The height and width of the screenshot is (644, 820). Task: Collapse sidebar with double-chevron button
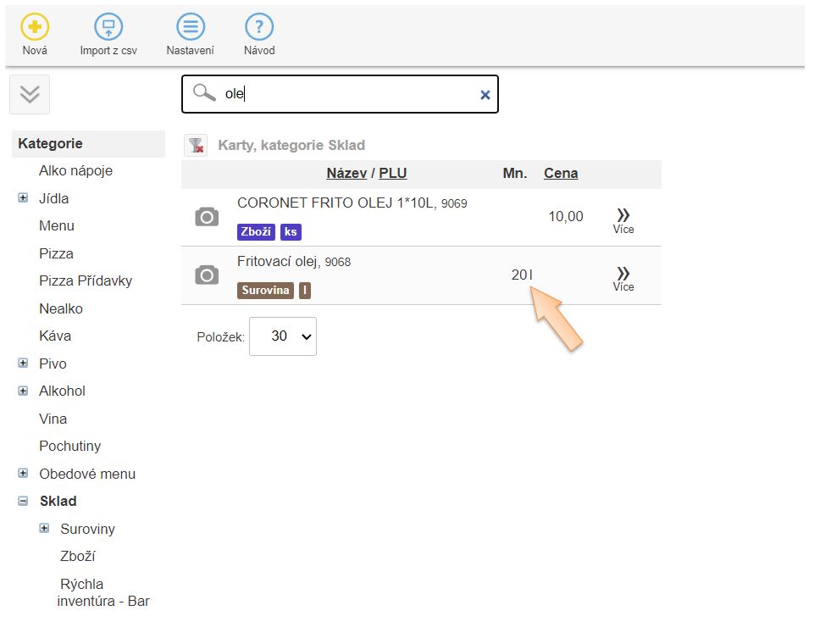(x=30, y=94)
